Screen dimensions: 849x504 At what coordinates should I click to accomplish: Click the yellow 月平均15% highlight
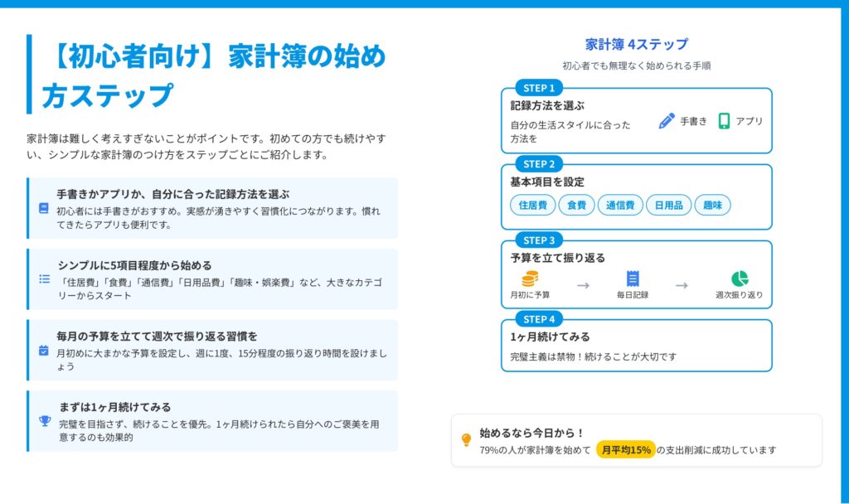(x=626, y=450)
